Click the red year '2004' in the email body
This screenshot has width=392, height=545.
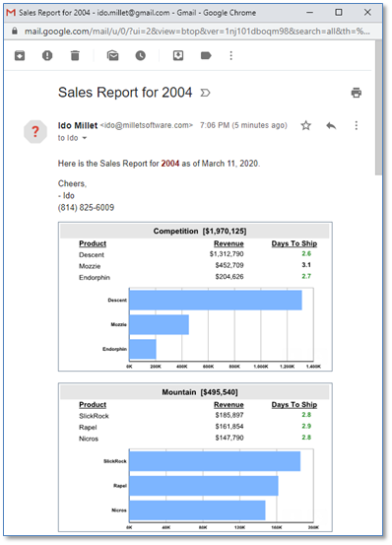tap(170, 164)
